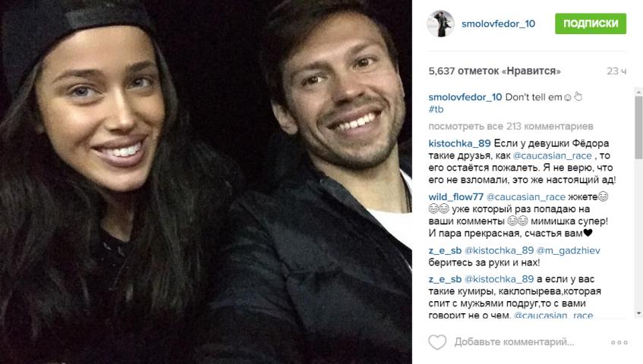This screenshot has height=364, width=643.
Task: Open kistochka_89 commenter profile
Action: coord(459,143)
